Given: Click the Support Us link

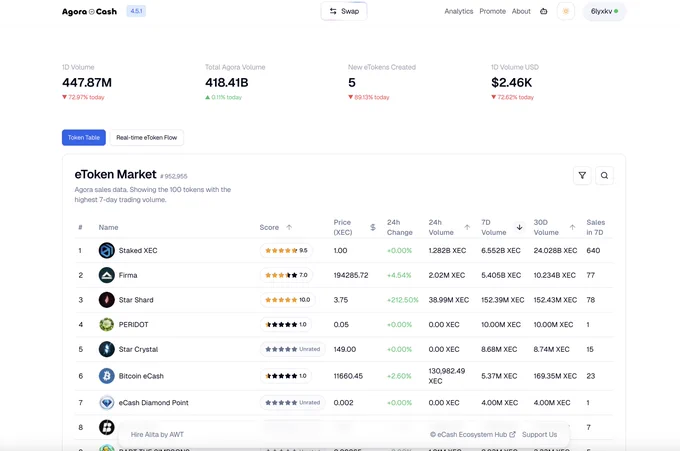Looking at the screenshot, I should (x=539, y=435).
